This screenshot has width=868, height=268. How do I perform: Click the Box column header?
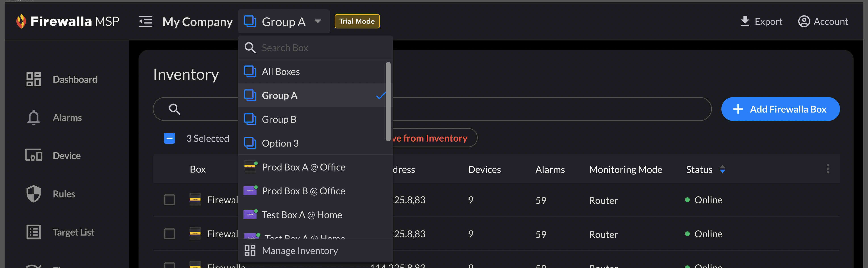(198, 169)
